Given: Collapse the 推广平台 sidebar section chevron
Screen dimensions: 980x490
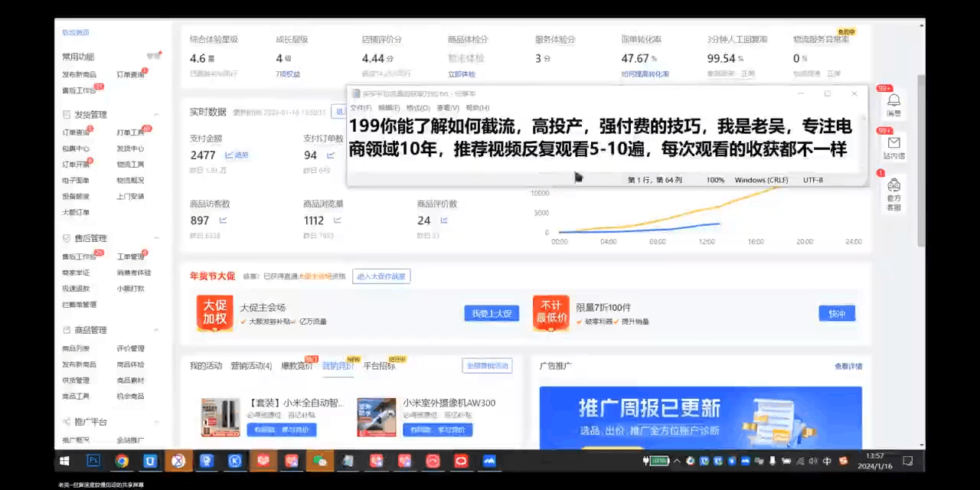Looking at the screenshot, I should tap(157, 422).
